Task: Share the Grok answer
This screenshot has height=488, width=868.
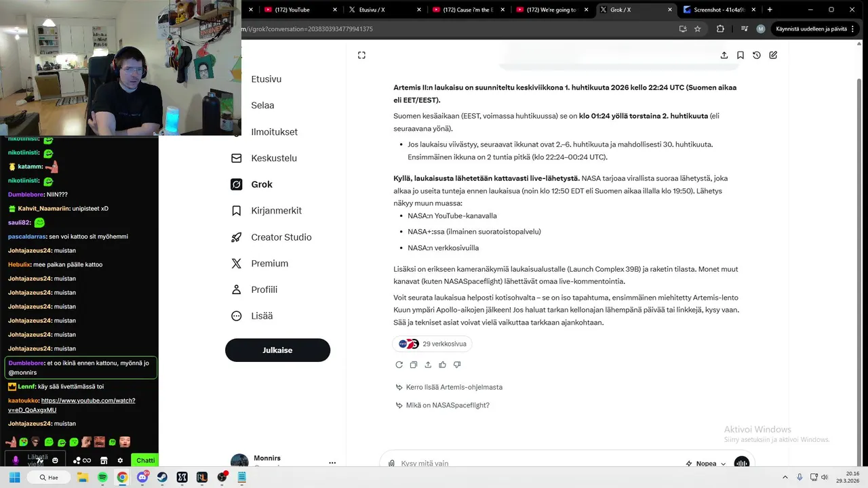Action: [428, 365]
